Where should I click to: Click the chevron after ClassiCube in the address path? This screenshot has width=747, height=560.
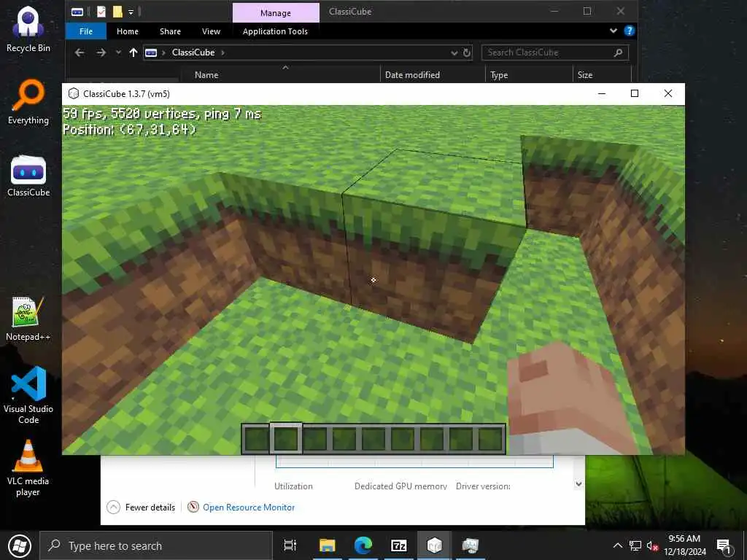(x=222, y=52)
